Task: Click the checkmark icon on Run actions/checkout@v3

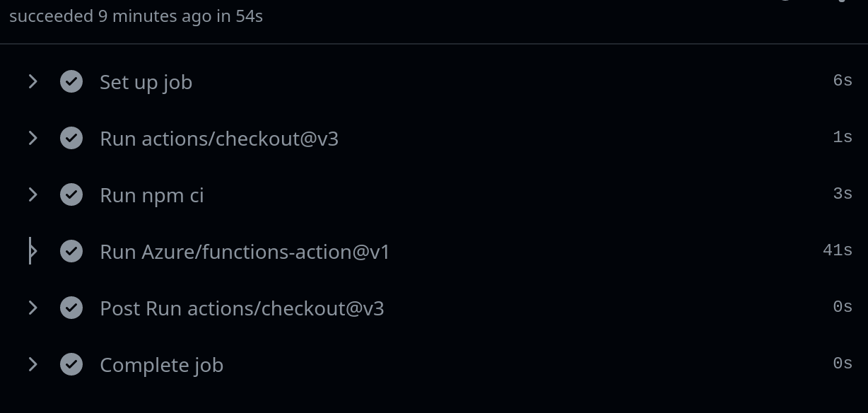Action: (x=71, y=138)
